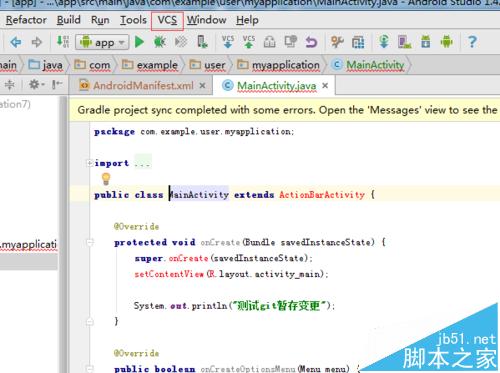This screenshot has width=500, height=373.
Task: Click the Sync Project with Gradle icon
Action: tap(384, 42)
